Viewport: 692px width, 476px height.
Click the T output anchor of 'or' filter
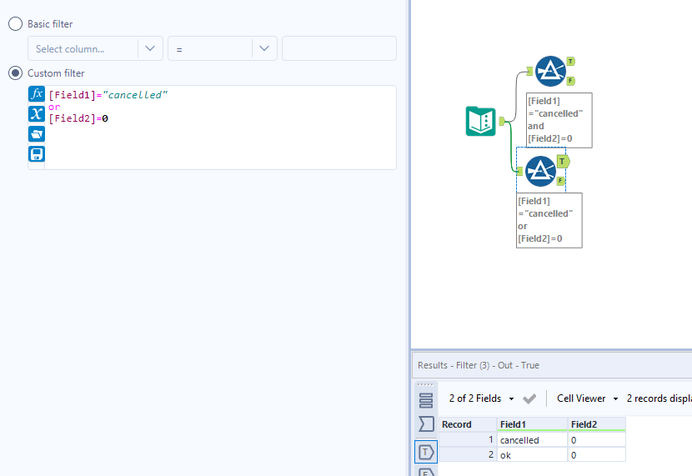coord(563,161)
